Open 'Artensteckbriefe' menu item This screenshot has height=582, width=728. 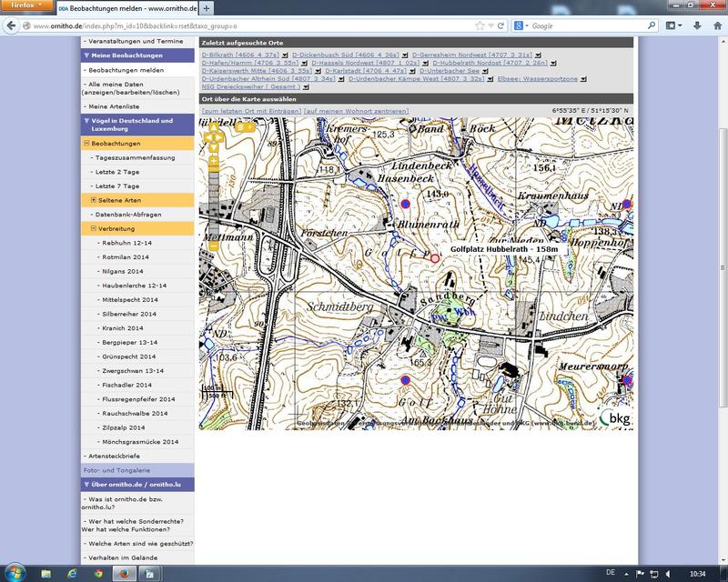pyautogui.click(x=114, y=456)
